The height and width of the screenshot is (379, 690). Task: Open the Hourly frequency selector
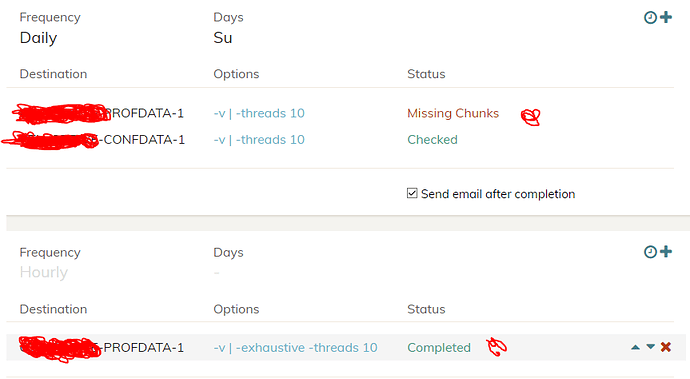point(44,272)
